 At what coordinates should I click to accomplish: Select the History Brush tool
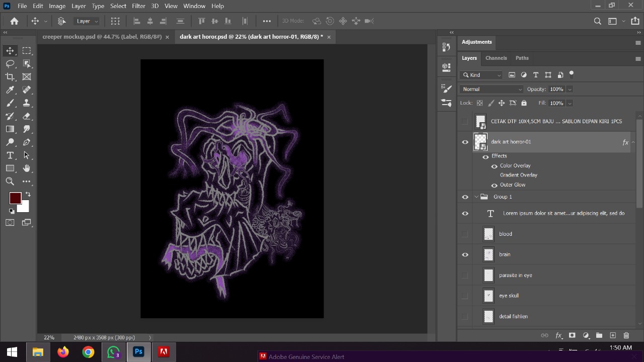pos(10,116)
